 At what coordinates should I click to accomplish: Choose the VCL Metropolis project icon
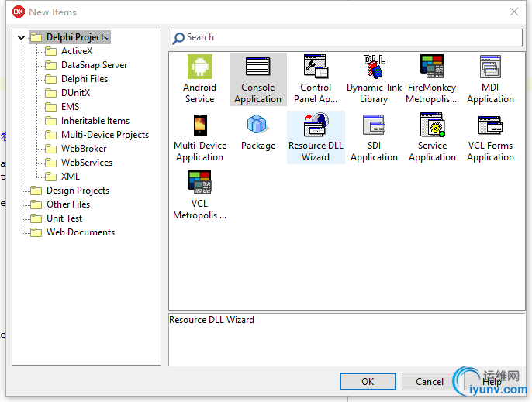(x=199, y=182)
